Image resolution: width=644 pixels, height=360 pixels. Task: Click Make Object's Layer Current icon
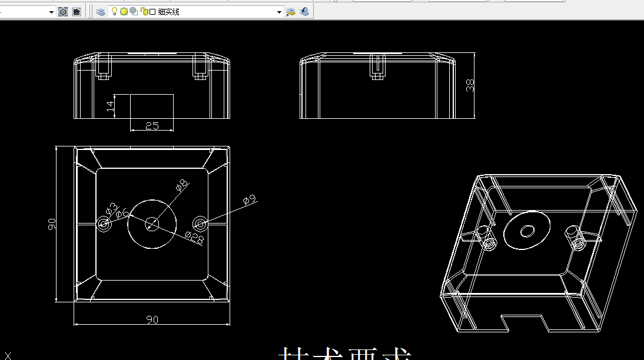[291, 12]
